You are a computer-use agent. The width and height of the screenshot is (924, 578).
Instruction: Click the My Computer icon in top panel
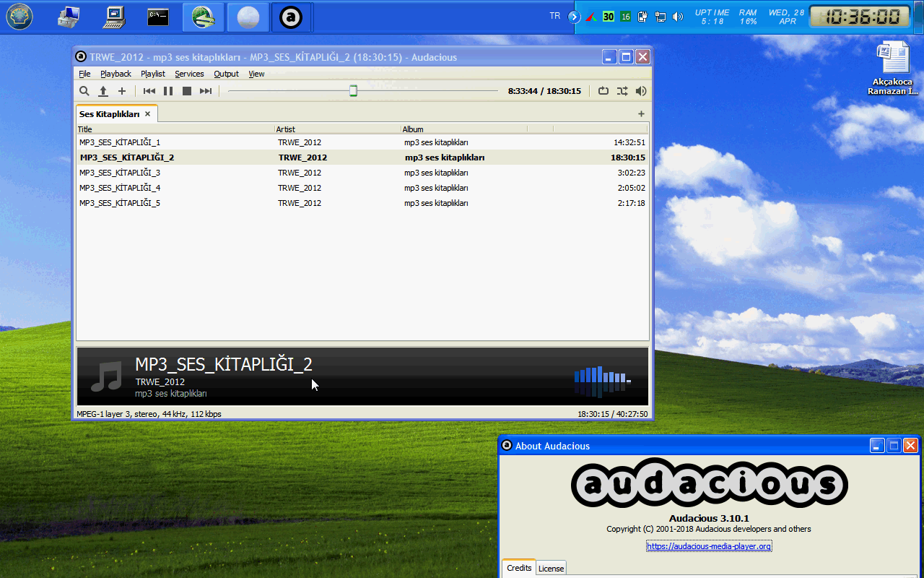click(x=114, y=17)
